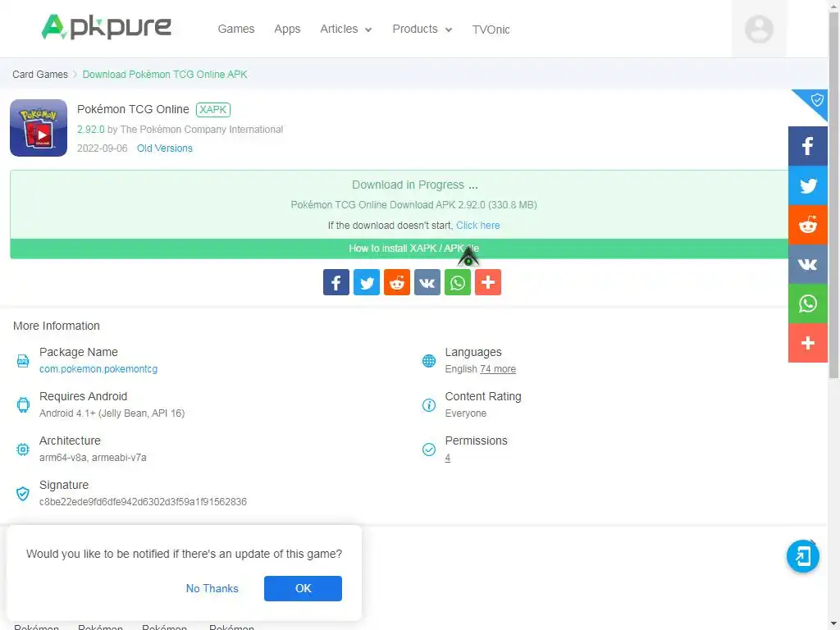Open com.pokemon.pokemontcg package link
This screenshot has width=840, height=630.
pos(98,369)
